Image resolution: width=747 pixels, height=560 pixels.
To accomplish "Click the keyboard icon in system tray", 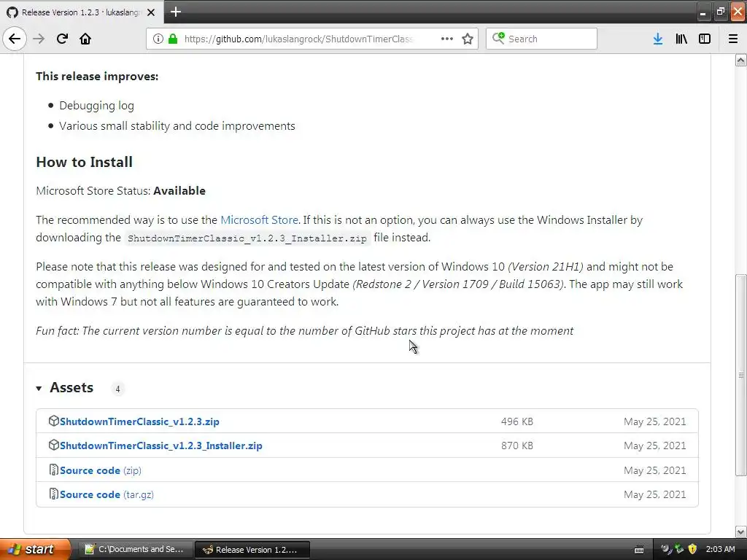I will [x=639, y=550].
